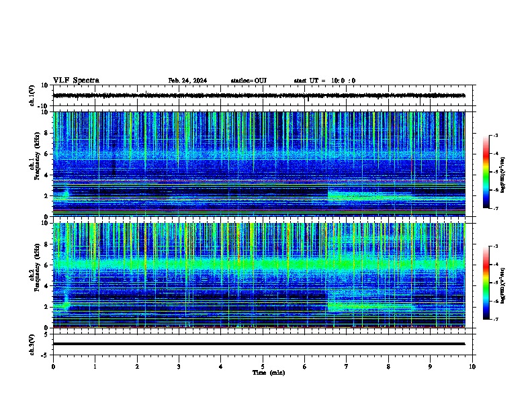Click time-axis tick label "2"

[x=137, y=367]
